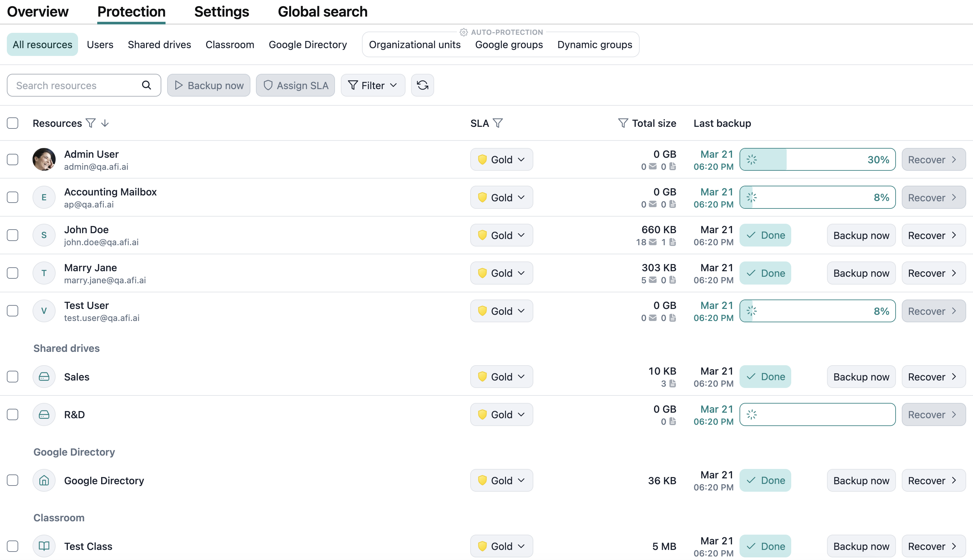Toggle the select-all resources checkbox
Image resolution: width=973 pixels, height=560 pixels.
[x=13, y=123]
